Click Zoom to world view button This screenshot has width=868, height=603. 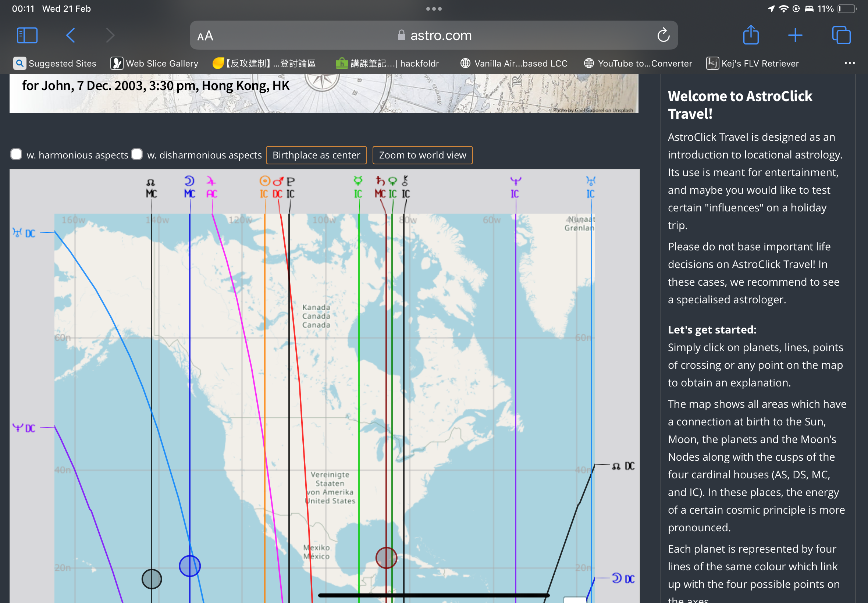coord(422,155)
